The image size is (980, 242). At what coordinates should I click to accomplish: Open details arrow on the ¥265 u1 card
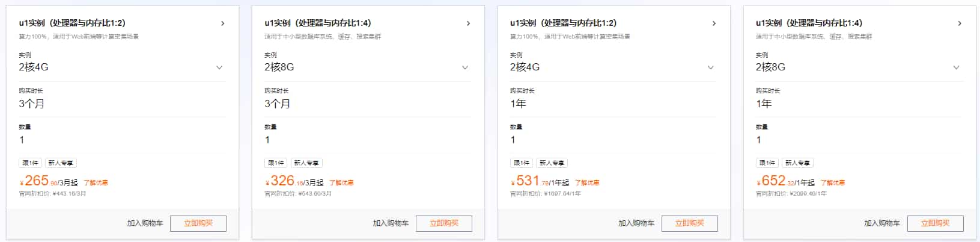tap(223, 23)
